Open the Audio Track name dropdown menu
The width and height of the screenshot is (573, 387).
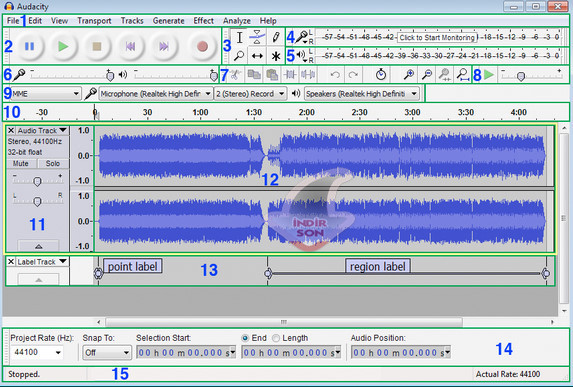63,130
